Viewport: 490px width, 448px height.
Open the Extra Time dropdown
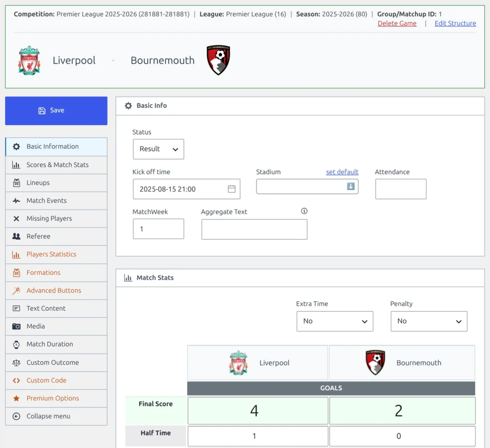[334, 321]
